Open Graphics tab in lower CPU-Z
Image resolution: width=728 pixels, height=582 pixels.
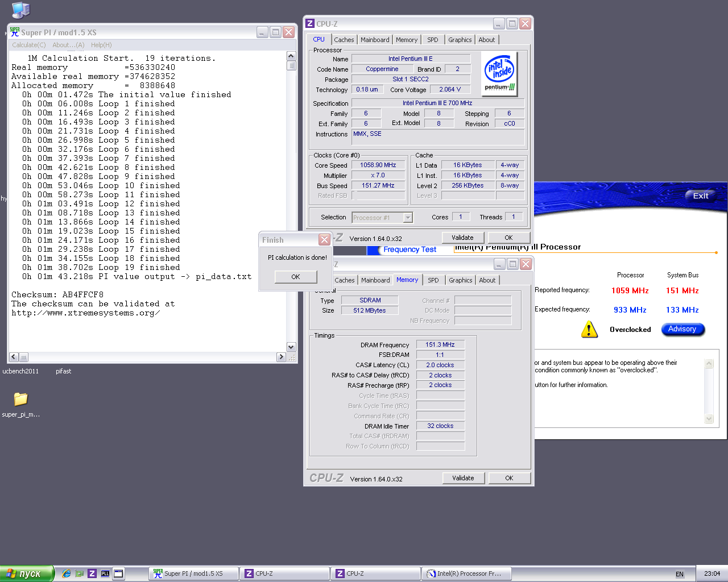461,280
